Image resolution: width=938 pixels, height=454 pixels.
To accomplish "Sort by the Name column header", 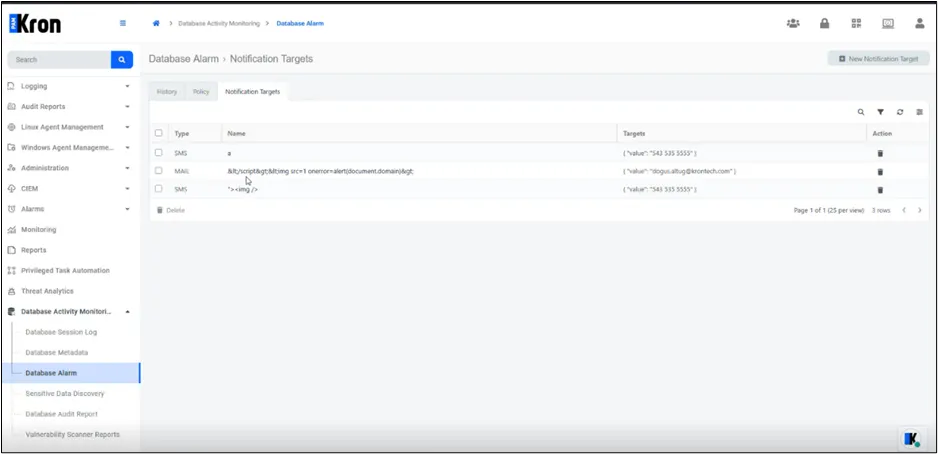I will tap(236, 133).
